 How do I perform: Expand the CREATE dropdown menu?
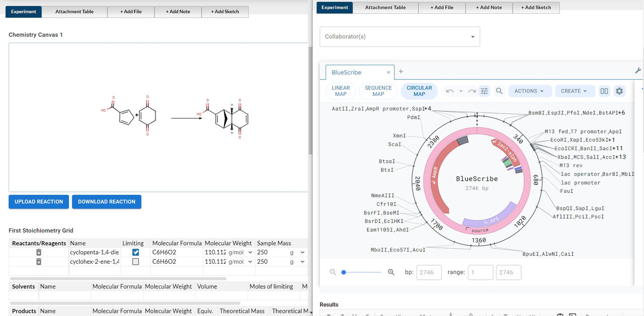574,91
